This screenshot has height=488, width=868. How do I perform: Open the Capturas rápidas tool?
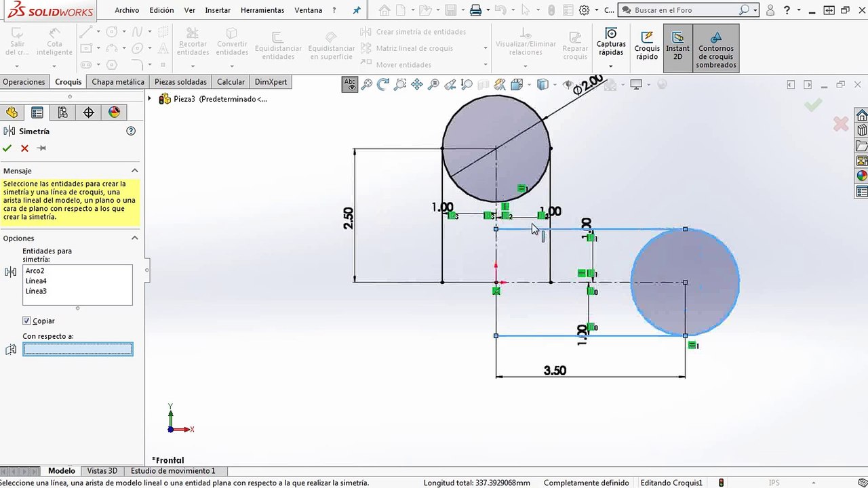click(611, 42)
